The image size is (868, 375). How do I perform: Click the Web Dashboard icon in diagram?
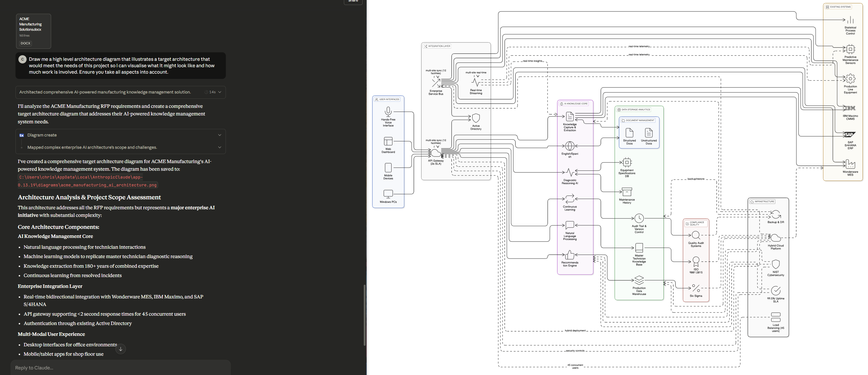click(388, 141)
